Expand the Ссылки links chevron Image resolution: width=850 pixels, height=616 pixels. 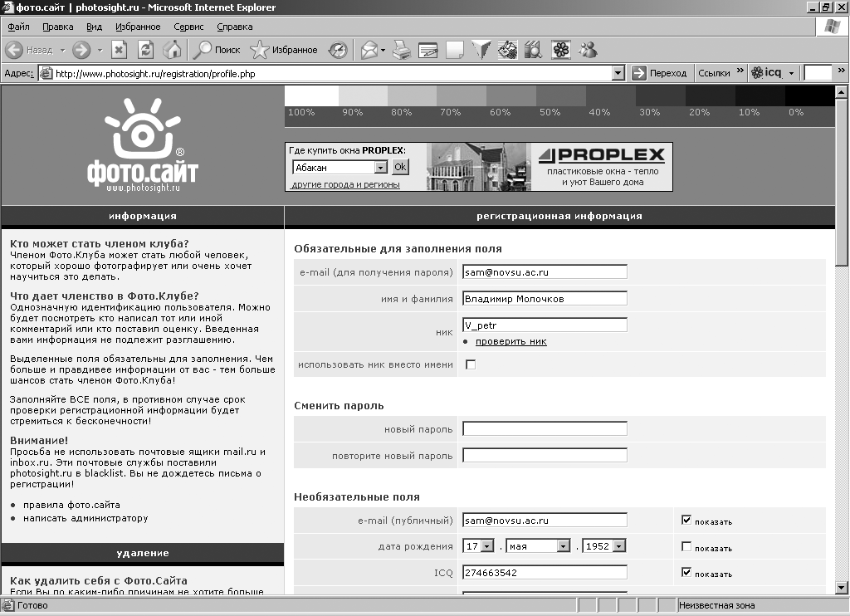740,71
